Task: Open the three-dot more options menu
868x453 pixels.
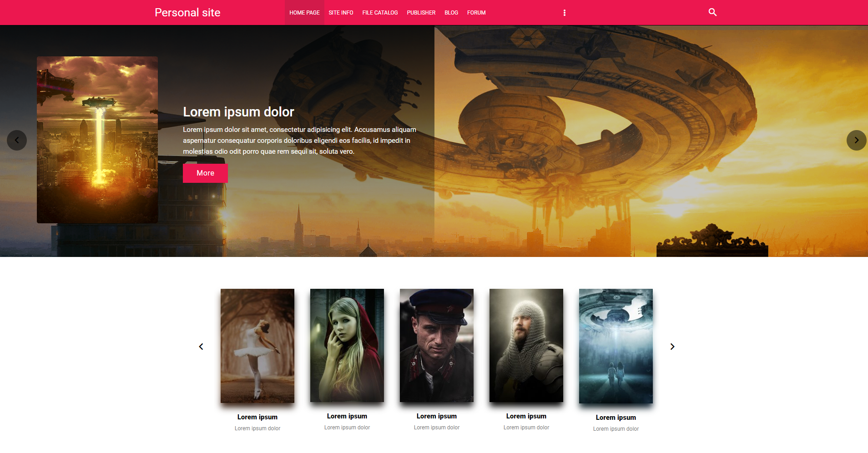Action: 565,13
